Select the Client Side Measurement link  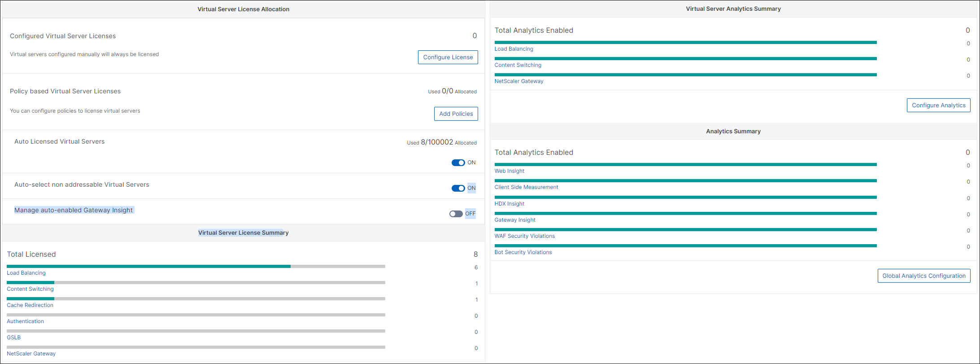point(526,187)
